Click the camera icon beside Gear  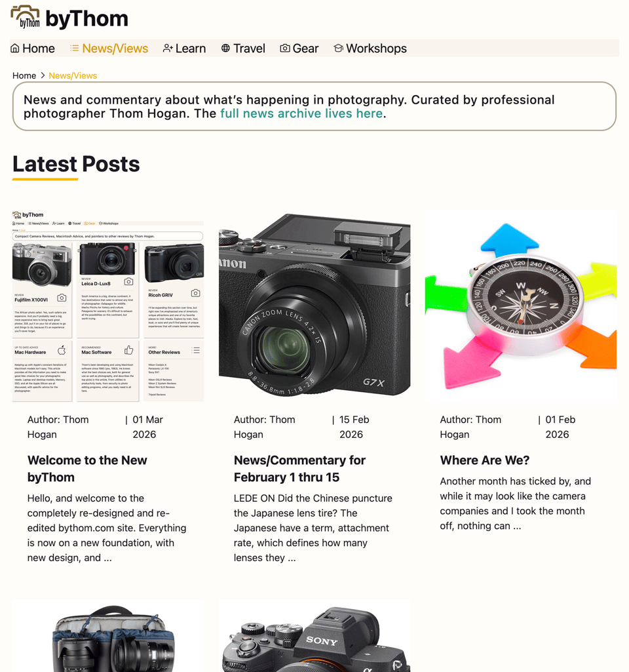click(285, 48)
